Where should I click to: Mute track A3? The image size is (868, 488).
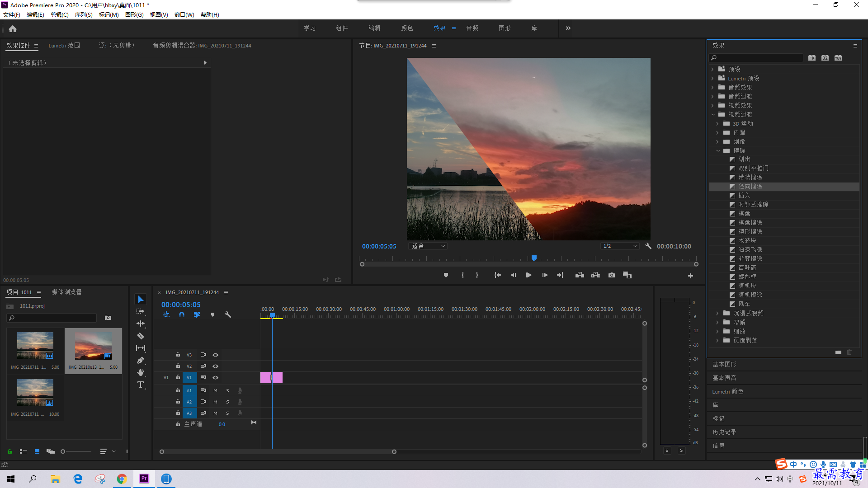coord(215,413)
